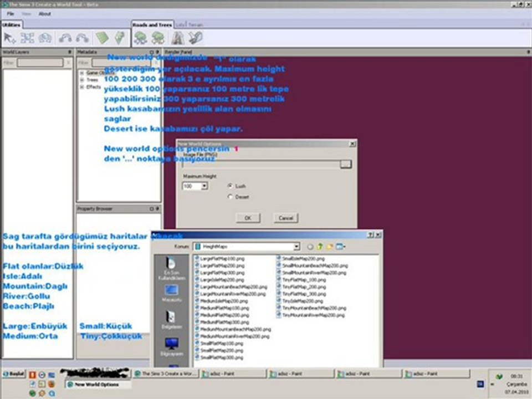Select MediumFlatMap300.png file
Viewport: 532px width, 399px height.
tap(222, 323)
